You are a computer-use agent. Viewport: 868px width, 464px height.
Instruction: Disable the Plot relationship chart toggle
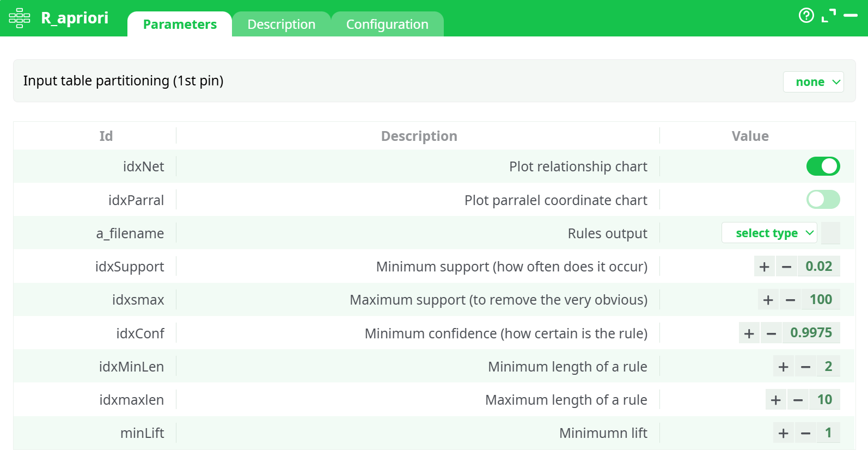click(823, 166)
